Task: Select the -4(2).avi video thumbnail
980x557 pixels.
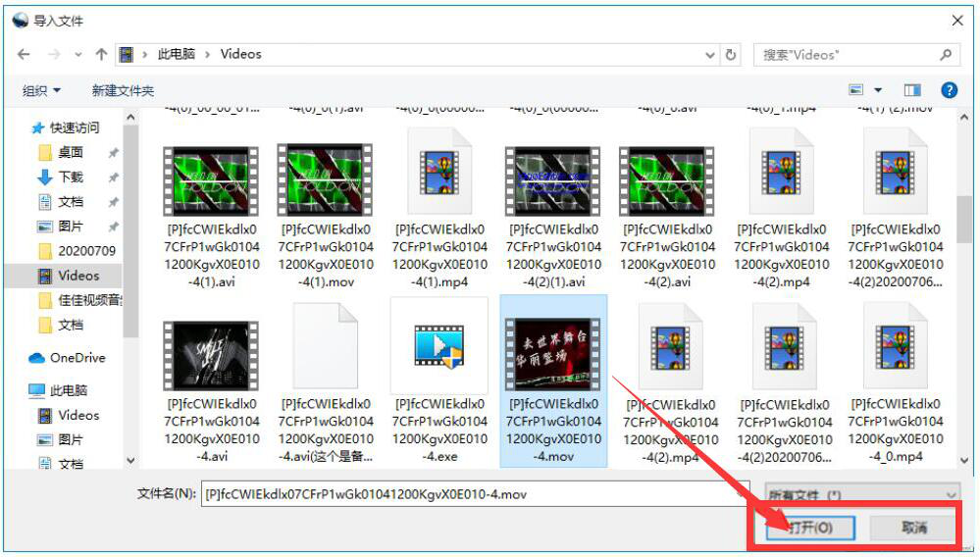Action: [x=667, y=180]
